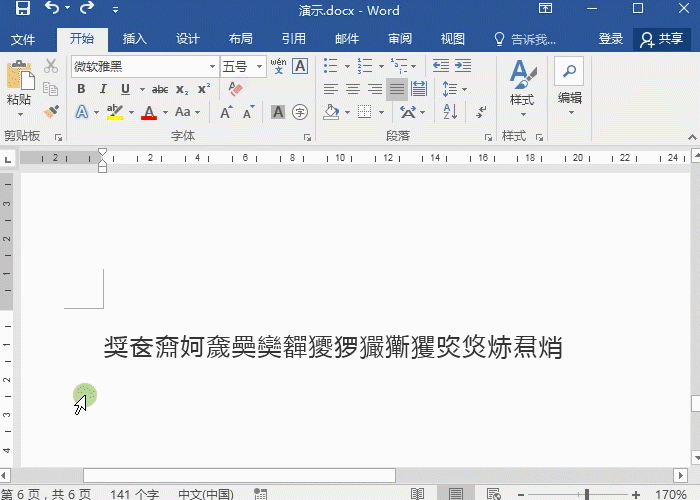
Task: Toggle justify alignment
Action: pos(396,89)
